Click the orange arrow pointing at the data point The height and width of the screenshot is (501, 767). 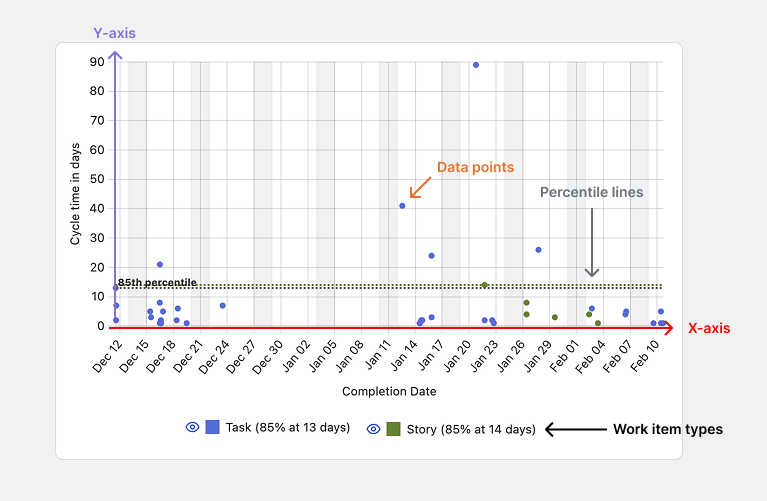[420, 187]
